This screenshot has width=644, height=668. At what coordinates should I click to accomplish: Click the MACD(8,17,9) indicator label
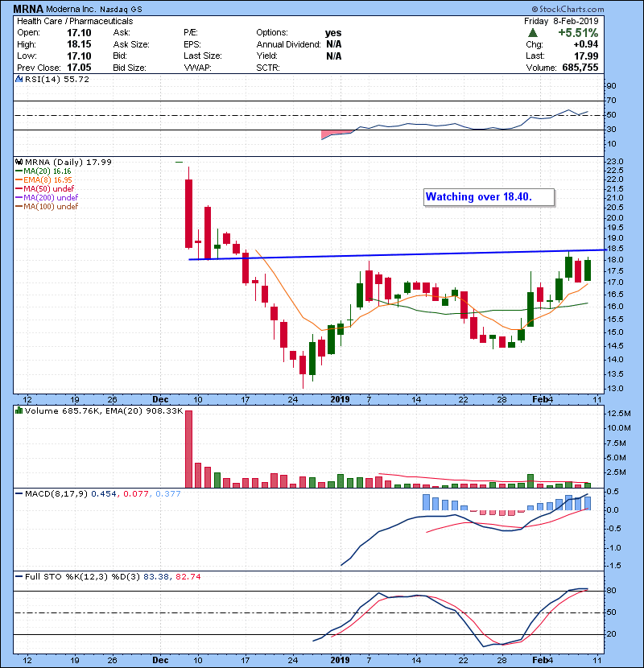pyautogui.click(x=56, y=494)
